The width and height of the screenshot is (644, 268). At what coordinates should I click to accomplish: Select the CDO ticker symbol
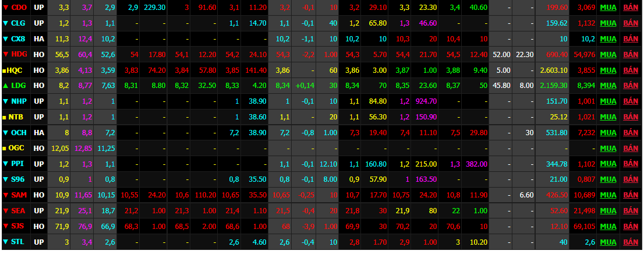[x=19, y=8]
